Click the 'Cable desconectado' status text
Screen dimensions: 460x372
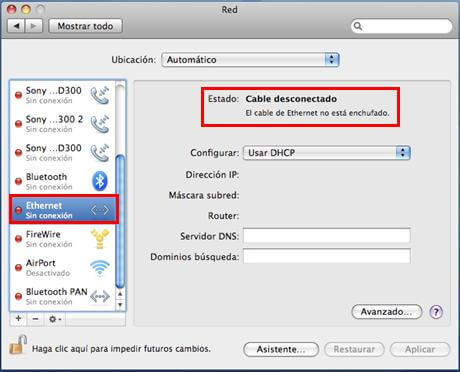(x=291, y=99)
